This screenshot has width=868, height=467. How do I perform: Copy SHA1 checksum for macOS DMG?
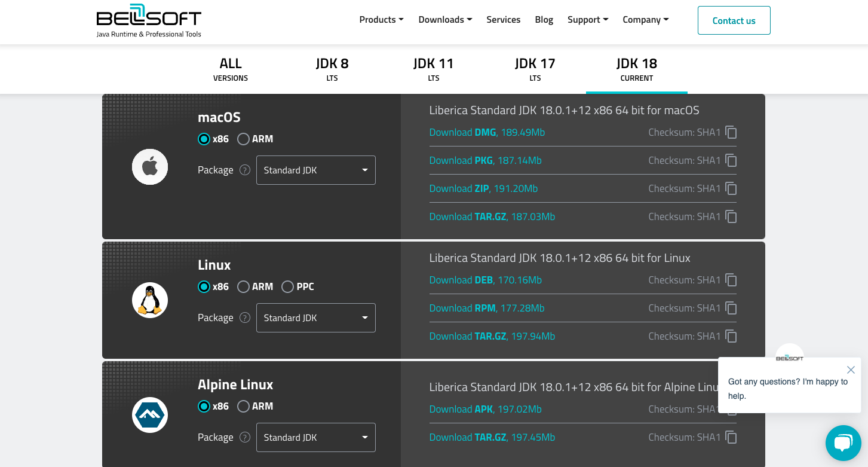coord(731,132)
